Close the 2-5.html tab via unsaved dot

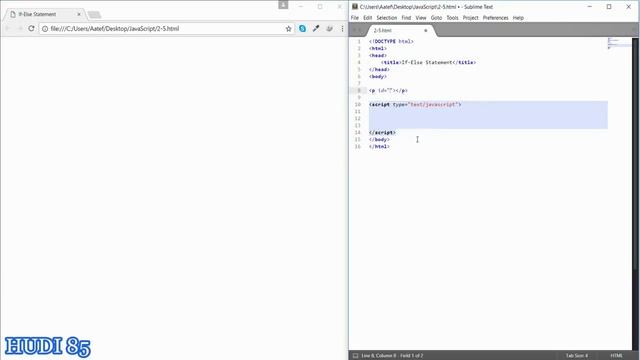click(x=426, y=31)
